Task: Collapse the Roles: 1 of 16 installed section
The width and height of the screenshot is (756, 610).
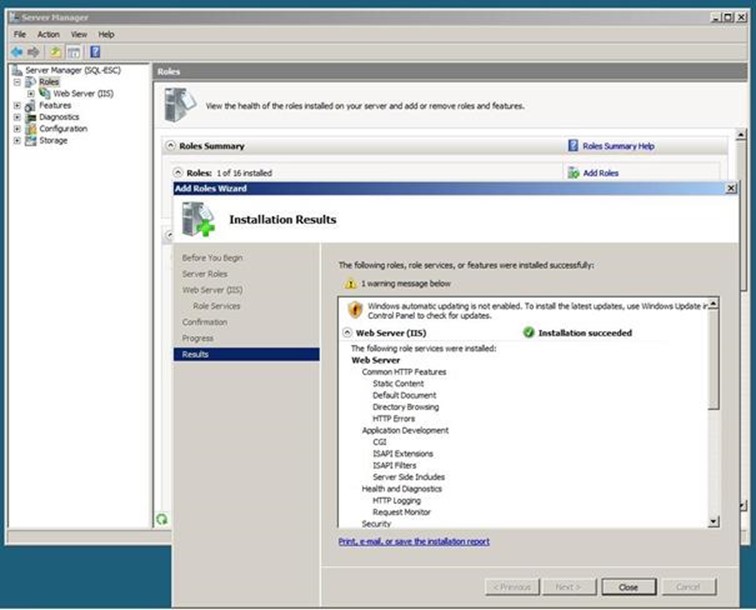Action: [x=178, y=172]
